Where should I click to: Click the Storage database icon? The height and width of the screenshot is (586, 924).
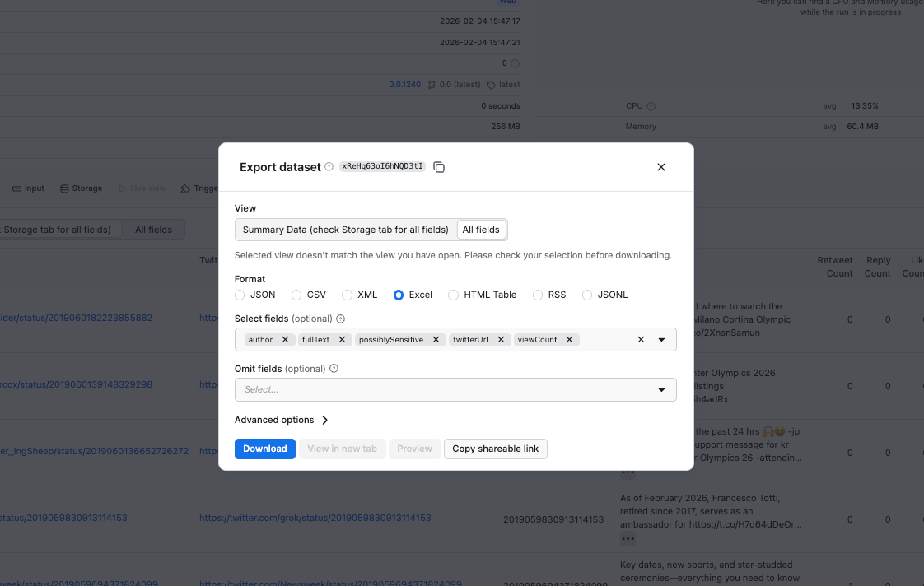pos(66,188)
